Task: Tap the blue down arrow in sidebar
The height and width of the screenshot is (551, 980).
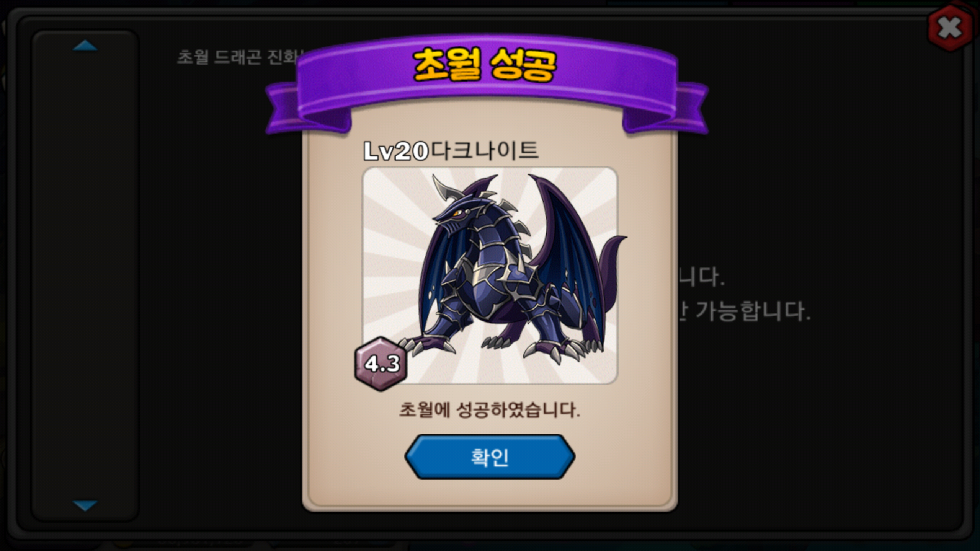Action: point(85,505)
